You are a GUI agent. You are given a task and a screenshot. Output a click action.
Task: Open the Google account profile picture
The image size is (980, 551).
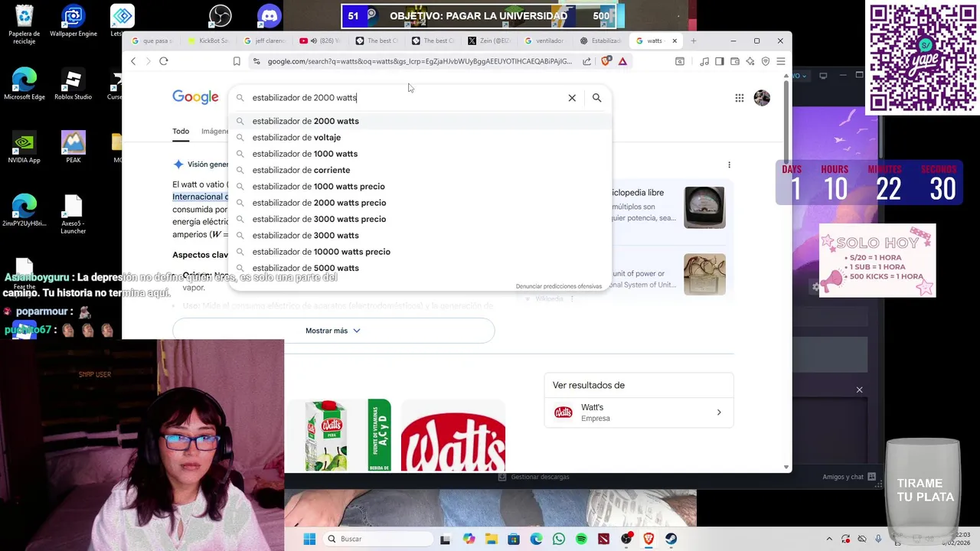coord(762,98)
